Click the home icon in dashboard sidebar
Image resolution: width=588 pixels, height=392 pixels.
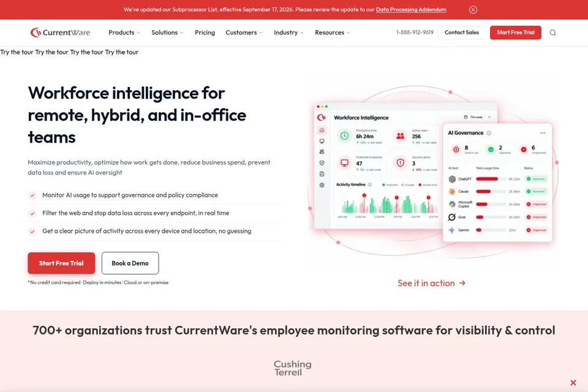point(322,130)
